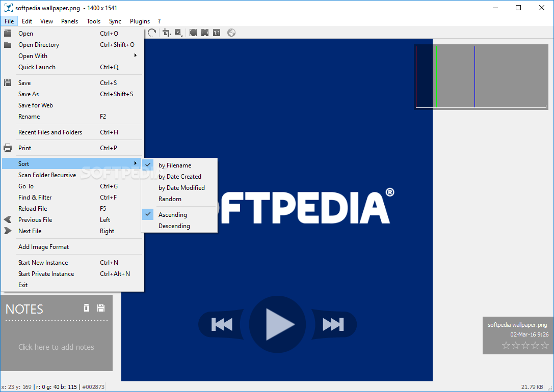This screenshot has width=554, height=392.
Task: Select sort by Date Modified
Action: pos(179,188)
